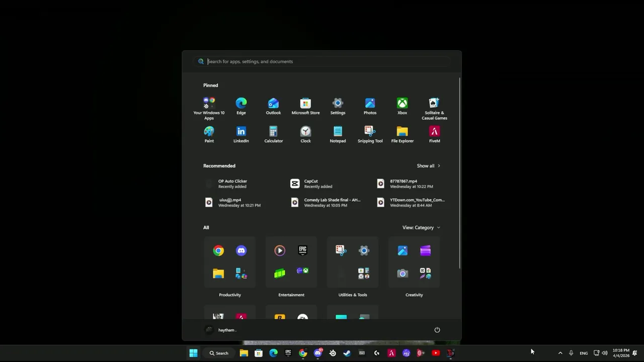The width and height of the screenshot is (644, 362).
Task: Show all recommended items
Action: [428, 165]
